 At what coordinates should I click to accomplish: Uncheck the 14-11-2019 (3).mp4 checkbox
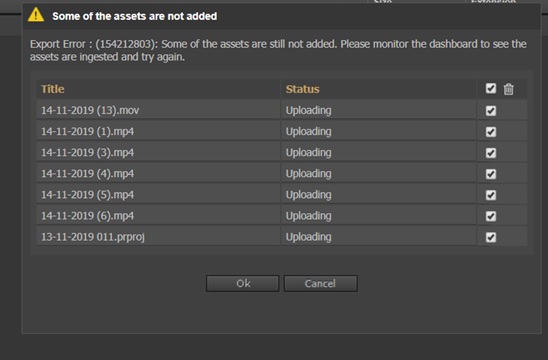[x=491, y=153]
